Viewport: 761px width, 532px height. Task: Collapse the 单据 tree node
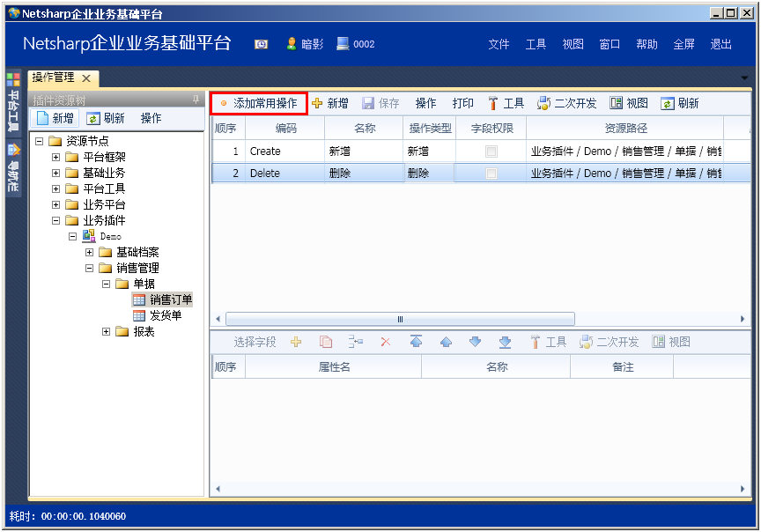pos(106,284)
